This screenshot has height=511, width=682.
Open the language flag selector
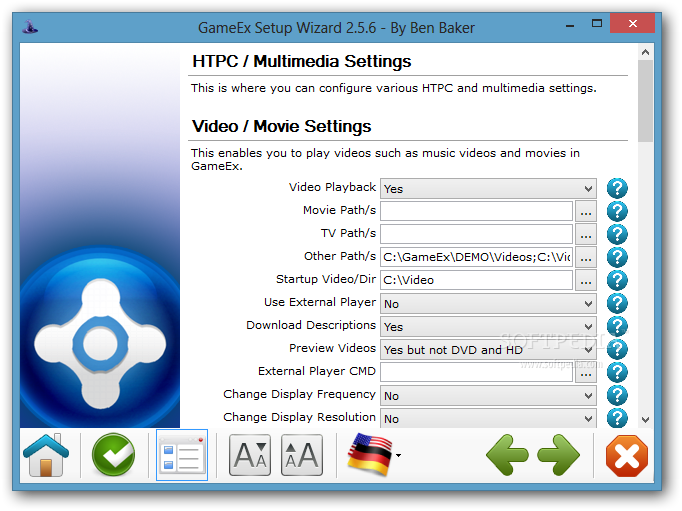373,455
